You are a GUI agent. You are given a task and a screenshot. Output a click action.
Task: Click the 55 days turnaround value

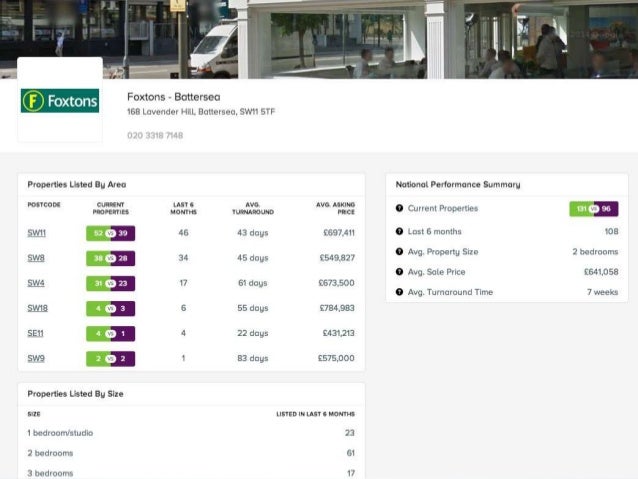click(x=253, y=308)
